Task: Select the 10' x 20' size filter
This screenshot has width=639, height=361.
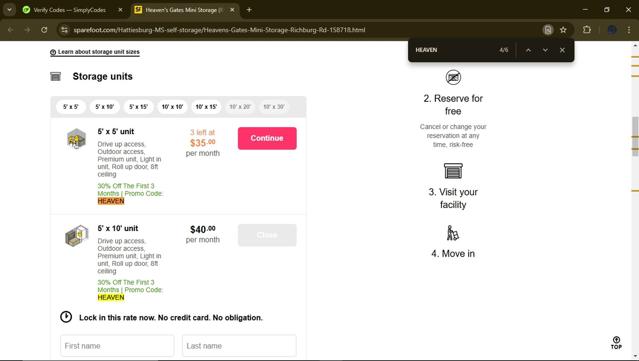Action: pyautogui.click(x=240, y=107)
